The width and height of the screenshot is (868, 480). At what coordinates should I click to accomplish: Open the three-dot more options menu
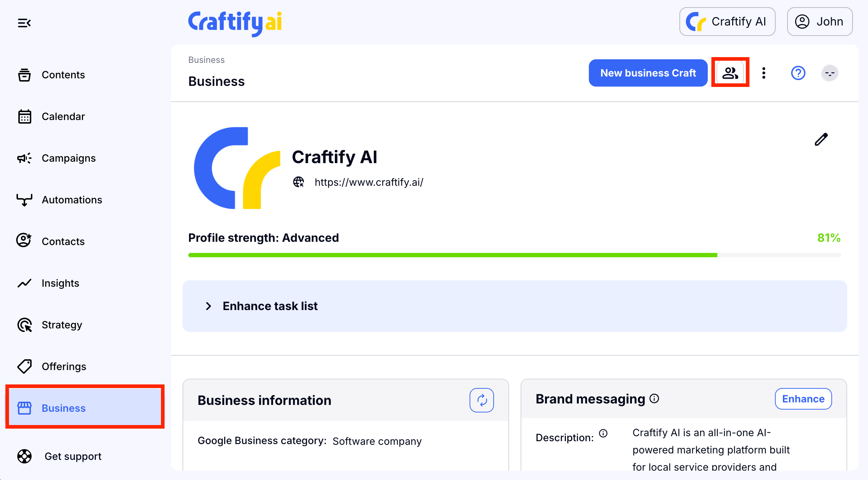pos(764,73)
